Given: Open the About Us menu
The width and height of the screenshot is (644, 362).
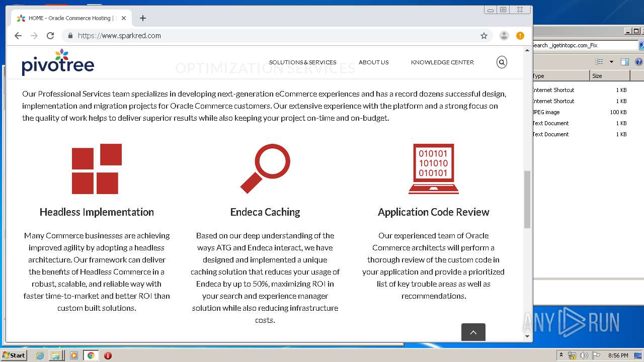Looking at the screenshot, I should 373,62.
